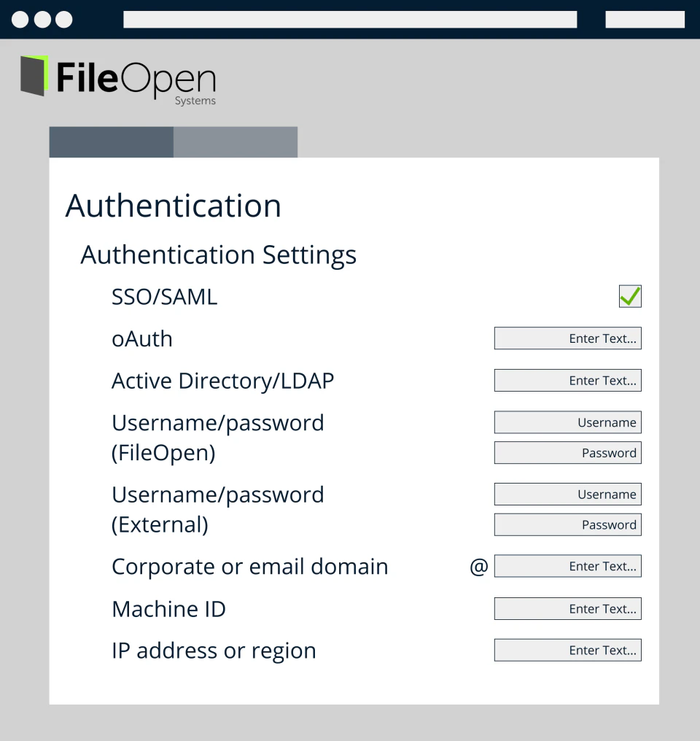This screenshot has width=700, height=741.
Task: Switch to the dark gray tab
Action: pyautogui.click(x=111, y=141)
